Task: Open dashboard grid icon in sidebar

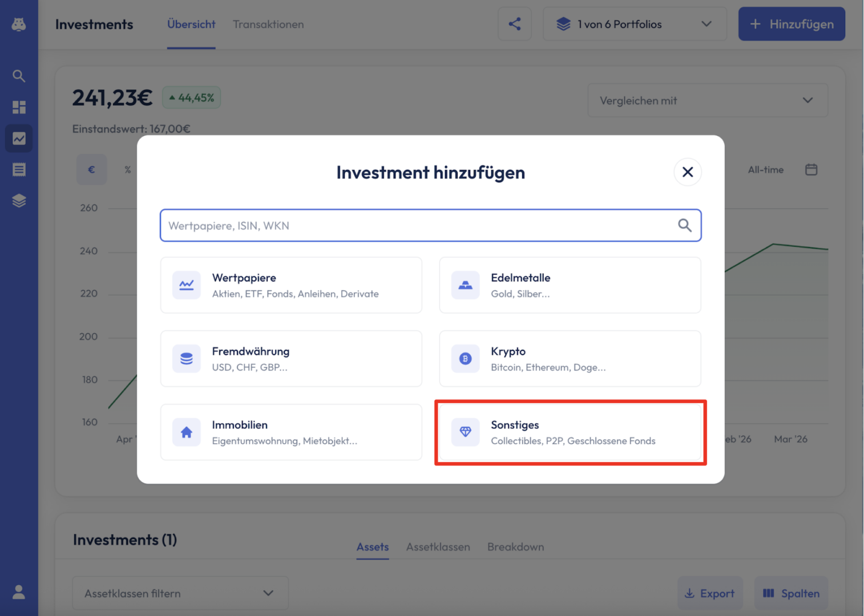Action: click(19, 107)
